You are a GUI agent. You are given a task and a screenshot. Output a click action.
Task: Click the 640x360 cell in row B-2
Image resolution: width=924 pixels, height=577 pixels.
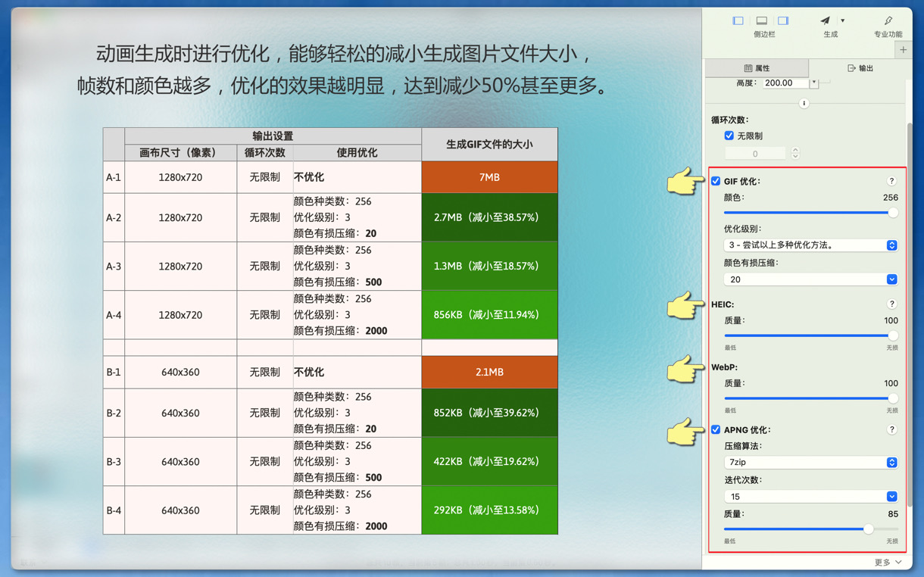click(180, 413)
